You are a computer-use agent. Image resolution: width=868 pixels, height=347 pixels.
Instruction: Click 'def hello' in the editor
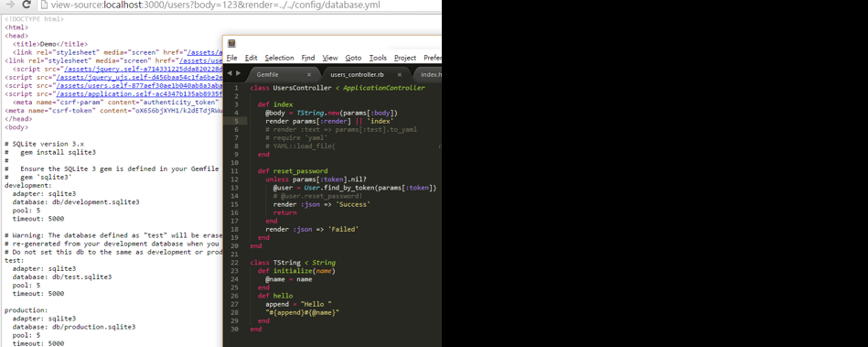click(x=275, y=296)
